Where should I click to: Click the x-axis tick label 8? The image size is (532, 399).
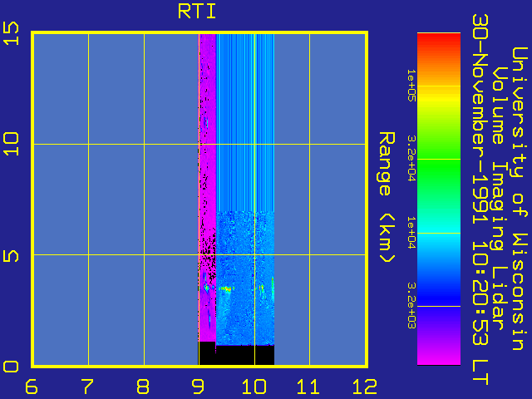[x=143, y=387]
